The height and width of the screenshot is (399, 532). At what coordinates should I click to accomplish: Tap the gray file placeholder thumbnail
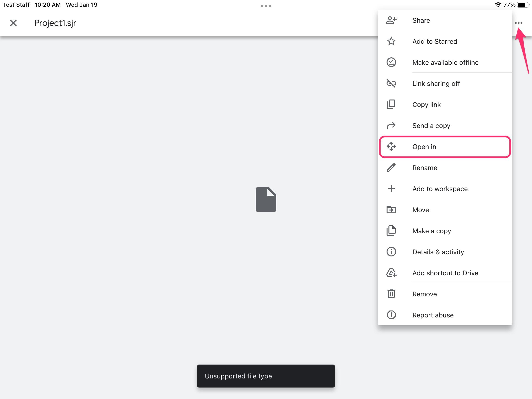click(x=266, y=199)
